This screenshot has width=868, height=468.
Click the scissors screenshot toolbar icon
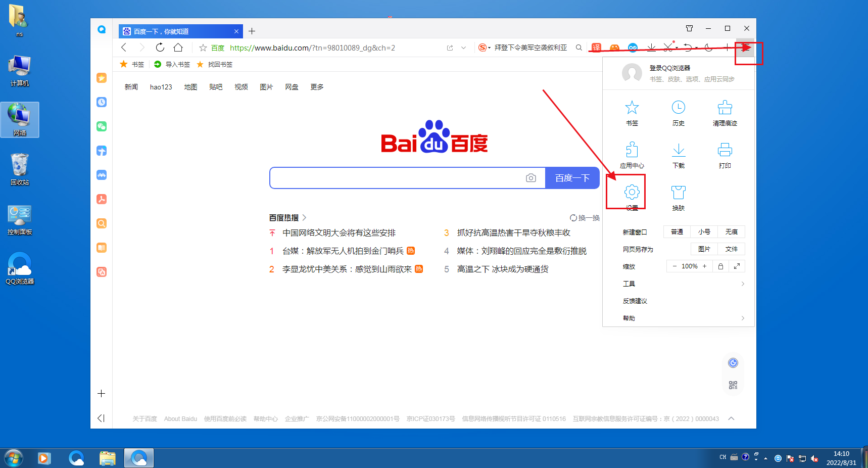coord(667,48)
